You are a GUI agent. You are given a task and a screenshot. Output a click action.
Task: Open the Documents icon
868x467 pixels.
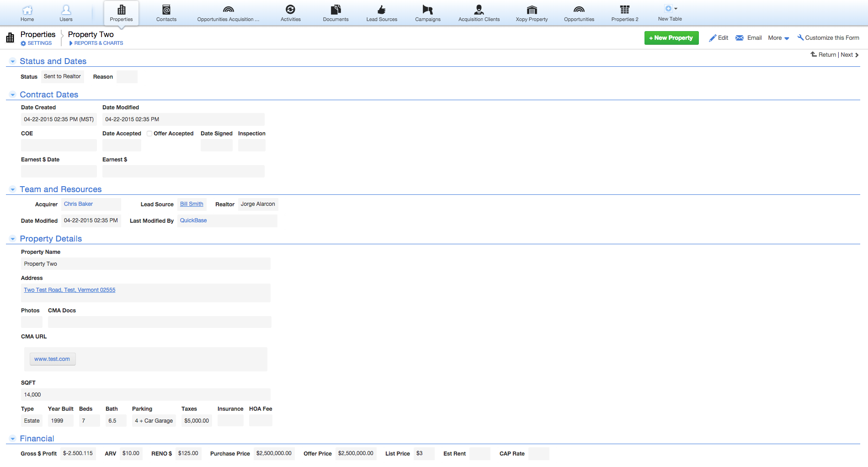[335, 10]
